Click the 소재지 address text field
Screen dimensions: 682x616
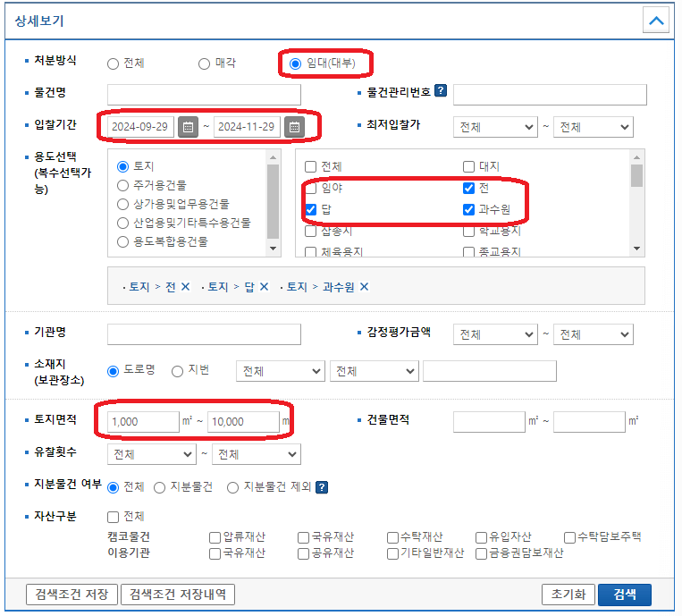pos(490,371)
